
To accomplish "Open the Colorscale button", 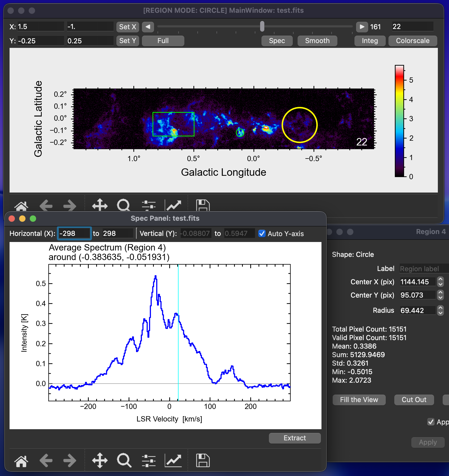I will [x=413, y=41].
